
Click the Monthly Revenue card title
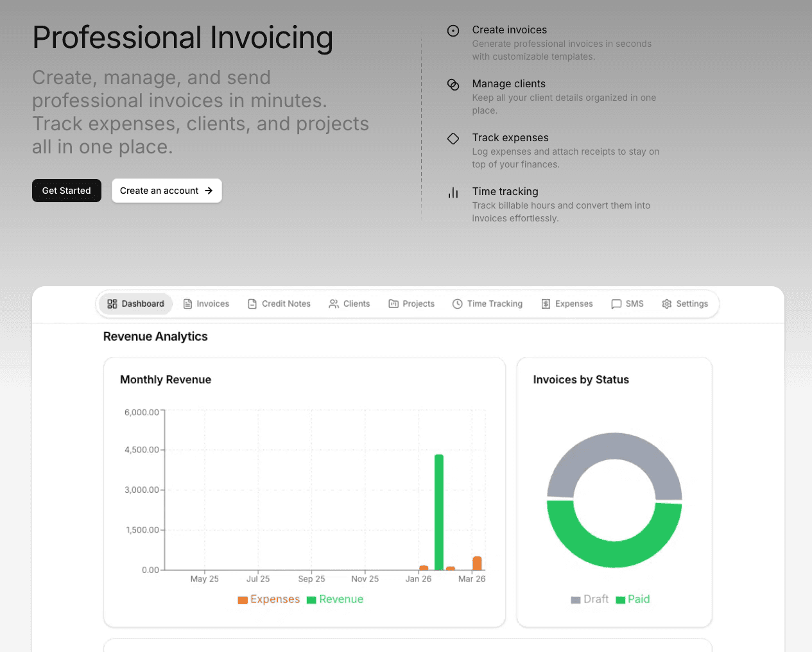click(166, 379)
